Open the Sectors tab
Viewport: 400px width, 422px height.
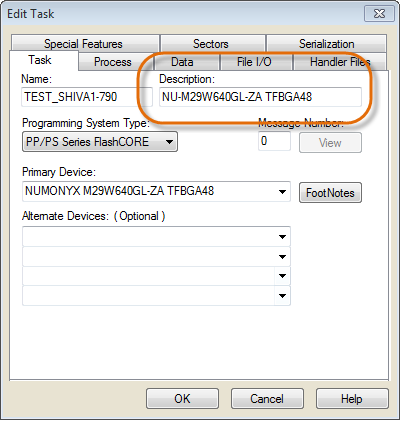tap(213, 44)
